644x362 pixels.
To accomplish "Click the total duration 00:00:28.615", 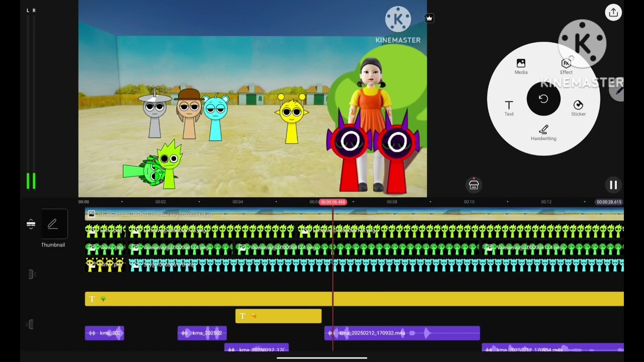I will pyautogui.click(x=609, y=202).
